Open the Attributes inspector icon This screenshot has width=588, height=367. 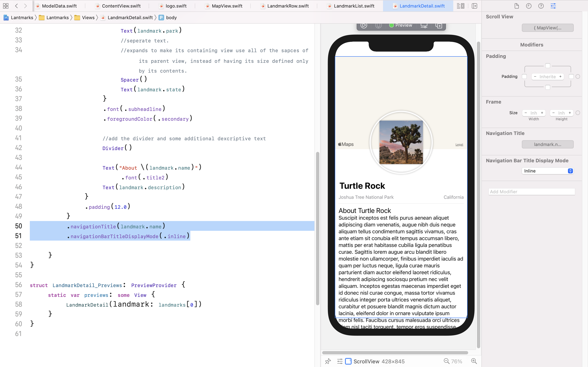pyautogui.click(x=553, y=6)
